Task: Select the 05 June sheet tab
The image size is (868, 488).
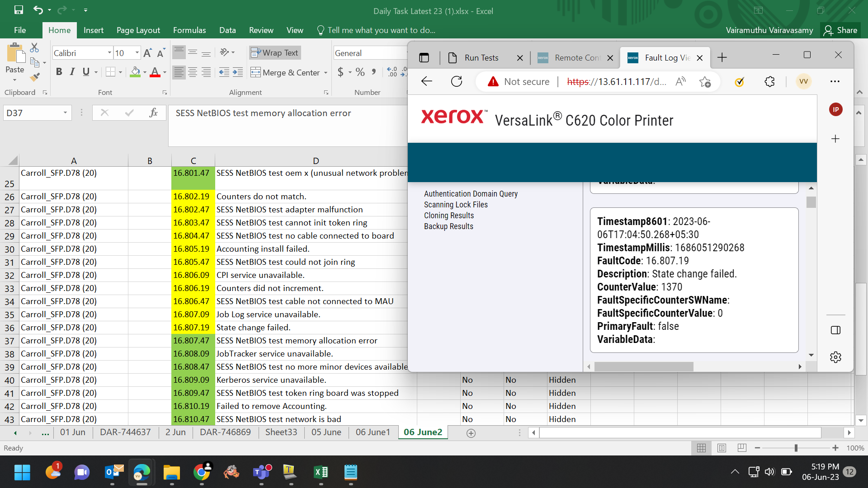Action: tap(326, 432)
